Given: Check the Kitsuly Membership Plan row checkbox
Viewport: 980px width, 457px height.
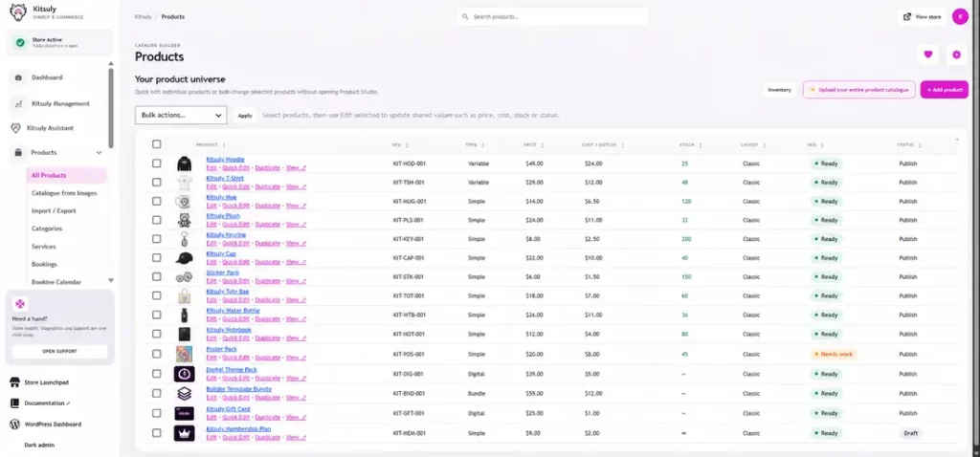Looking at the screenshot, I should pos(156,433).
